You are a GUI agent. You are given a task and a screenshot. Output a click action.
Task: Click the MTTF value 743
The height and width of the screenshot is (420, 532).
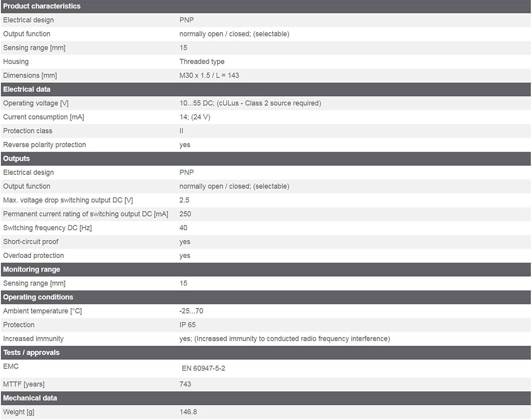tap(185, 384)
